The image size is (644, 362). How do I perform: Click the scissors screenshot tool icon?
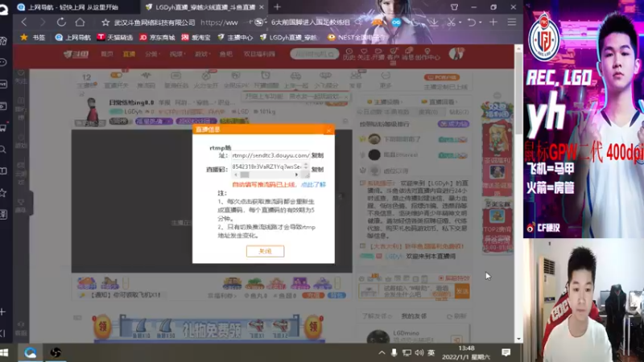click(451, 23)
